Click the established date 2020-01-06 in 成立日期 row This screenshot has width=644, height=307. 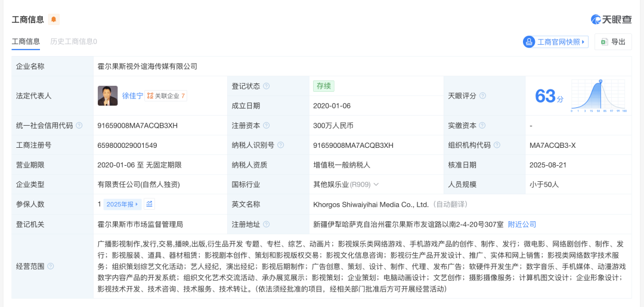click(x=332, y=106)
